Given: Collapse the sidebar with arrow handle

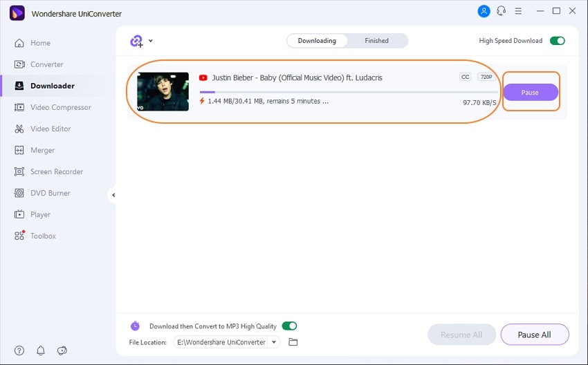Looking at the screenshot, I should click(113, 195).
